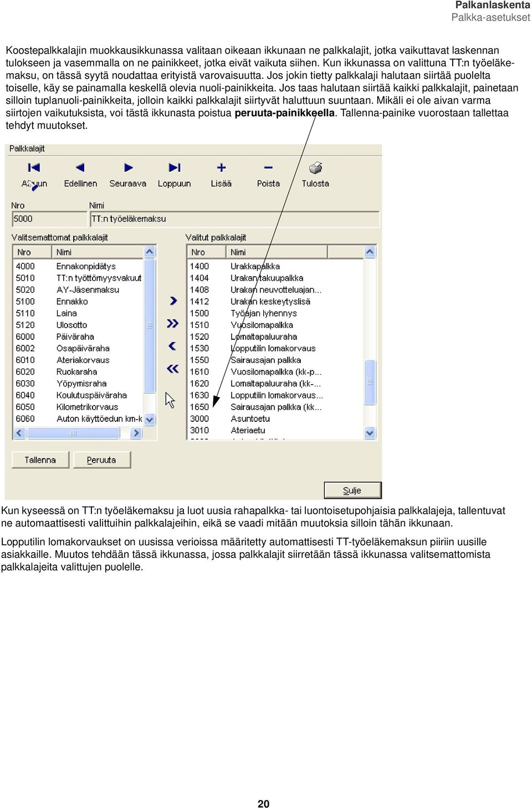Select row 6050 Kilometrikorvaus
The image size is (532, 808).
(78, 407)
